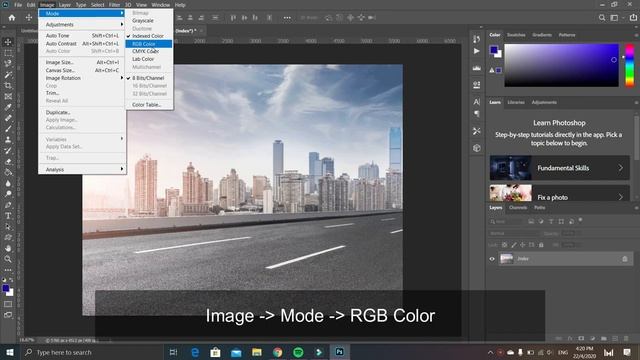Select the Lasso tool

pyautogui.click(x=8, y=64)
